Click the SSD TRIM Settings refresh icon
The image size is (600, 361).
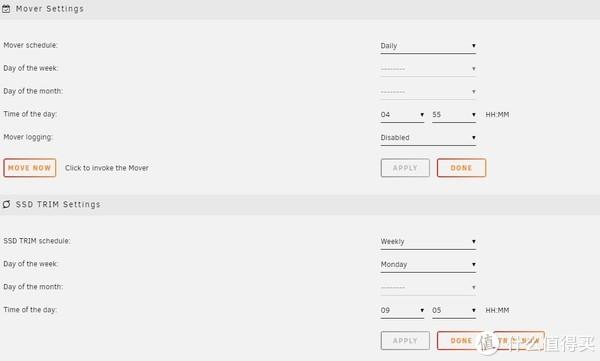[x=6, y=204]
